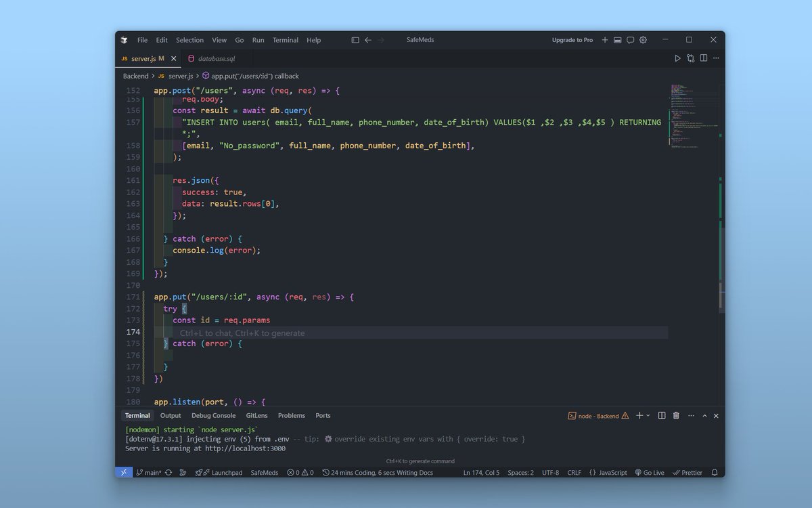Screen dimensions: 812x508
Task: Open settings gear in the title bar
Action: 643,40
